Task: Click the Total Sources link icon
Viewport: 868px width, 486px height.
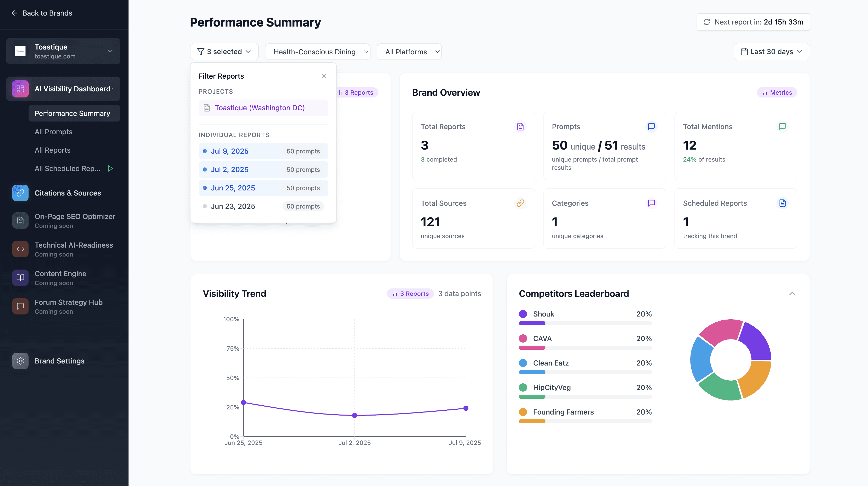Action: pyautogui.click(x=520, y=203)
